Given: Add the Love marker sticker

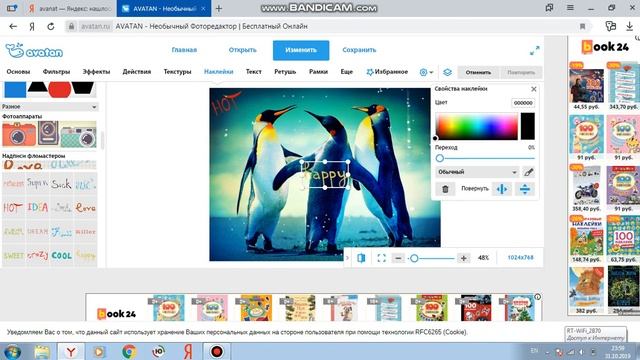Looking at the screenshot, I should (86, 208).
